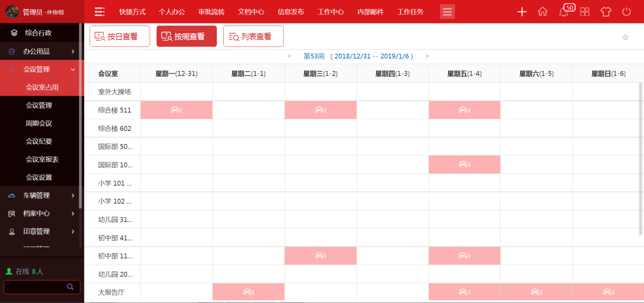Open notifications bell with 50 badge
The image size is (644, 303).
[564, 12]
